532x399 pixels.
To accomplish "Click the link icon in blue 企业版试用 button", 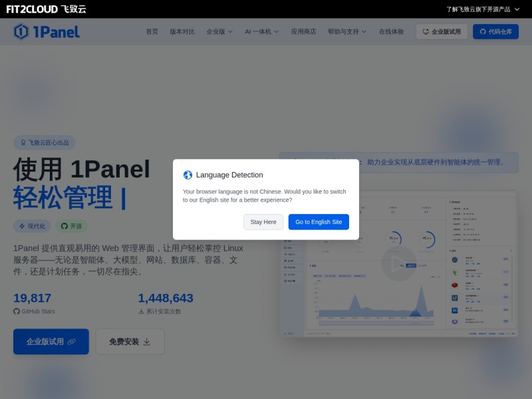I will pyautogui.click(x=72, y=342).
